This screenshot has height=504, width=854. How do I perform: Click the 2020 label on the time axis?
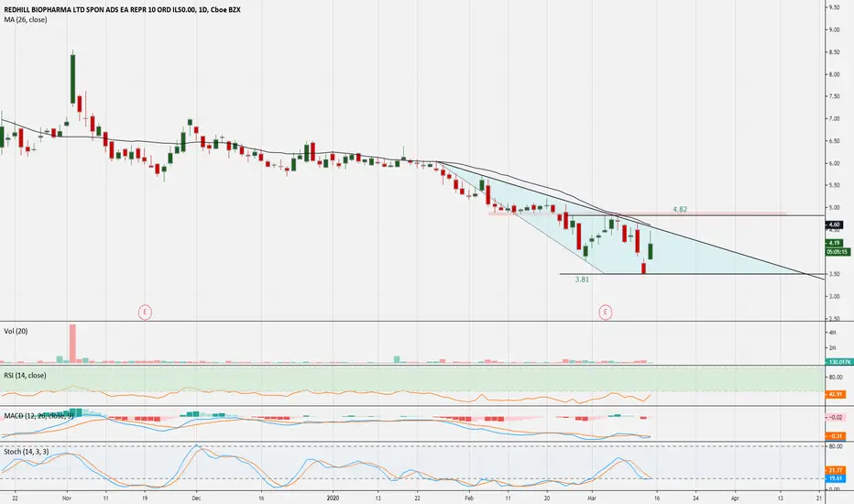[x=333, y=498]
